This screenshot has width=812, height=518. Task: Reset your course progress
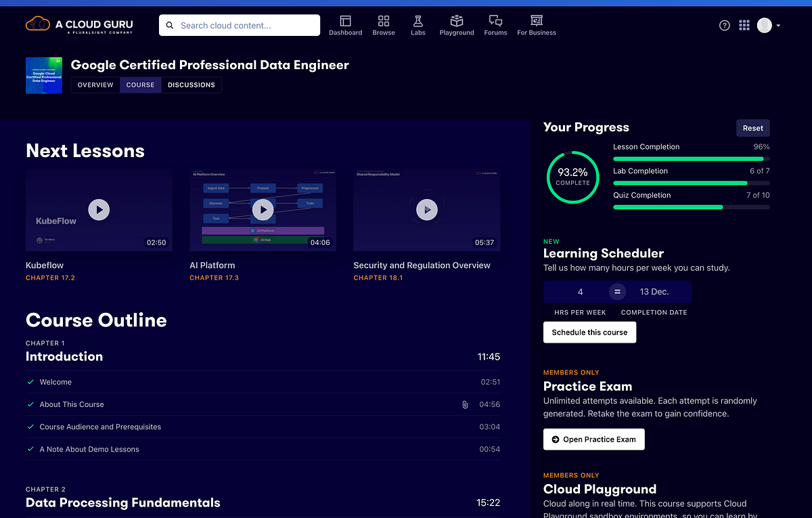tap(752, 128)
